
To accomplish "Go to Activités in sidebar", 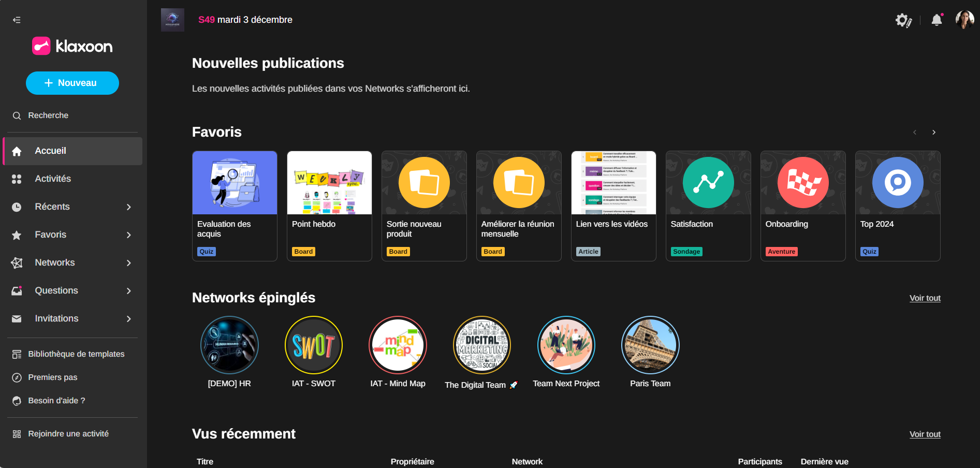I will tap(53, 179).
